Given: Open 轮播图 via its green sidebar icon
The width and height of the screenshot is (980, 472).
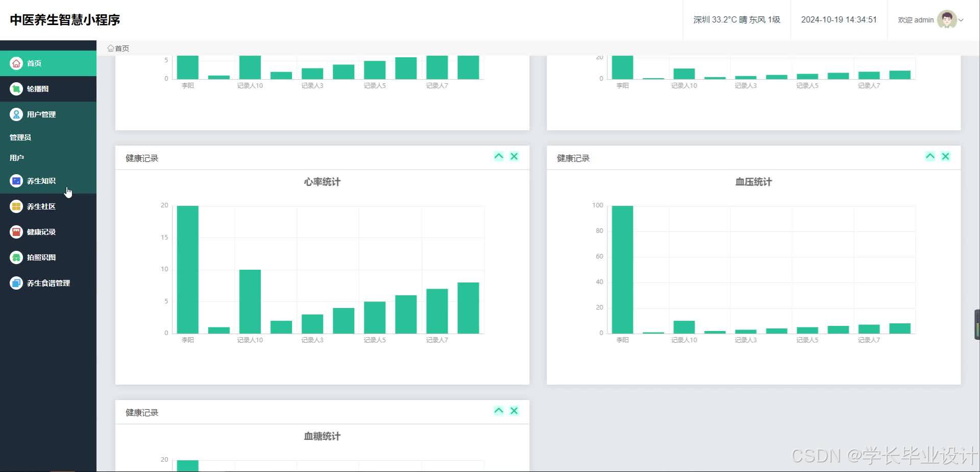Looking at the screenshot, I should point(16,89).
